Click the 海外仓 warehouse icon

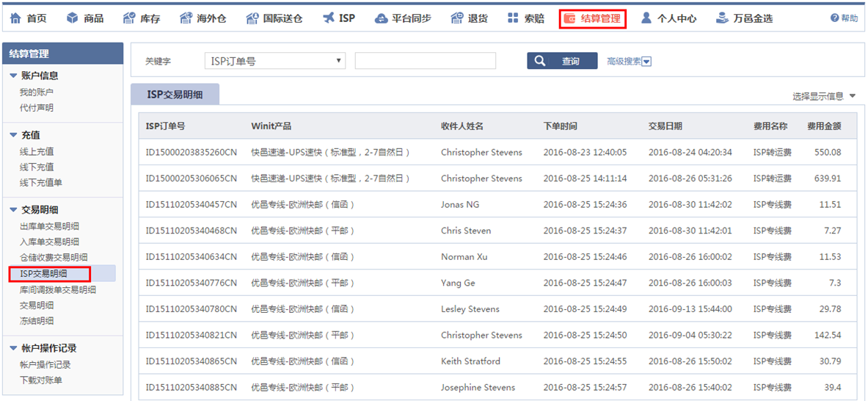coord(186,18)
